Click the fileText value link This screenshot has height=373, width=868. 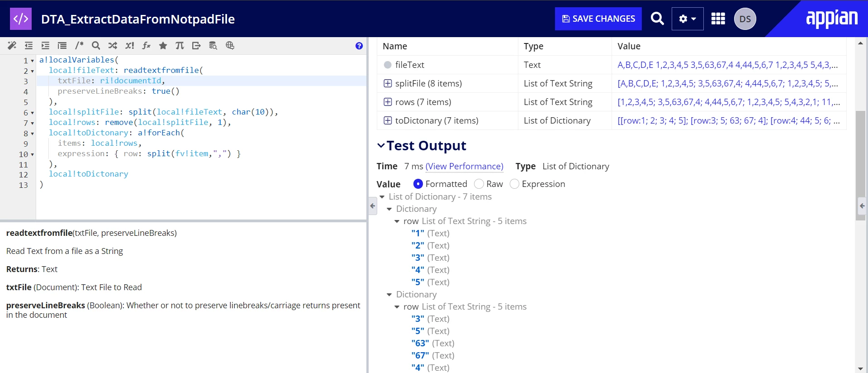point(728,65)
